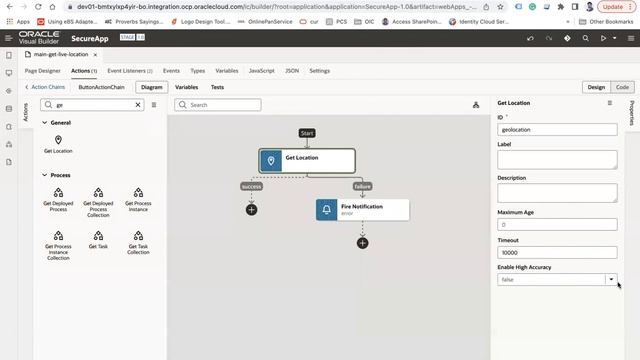The image size is (640, 360).
Task: Switch to Code mode
Action: click(622, 87)
